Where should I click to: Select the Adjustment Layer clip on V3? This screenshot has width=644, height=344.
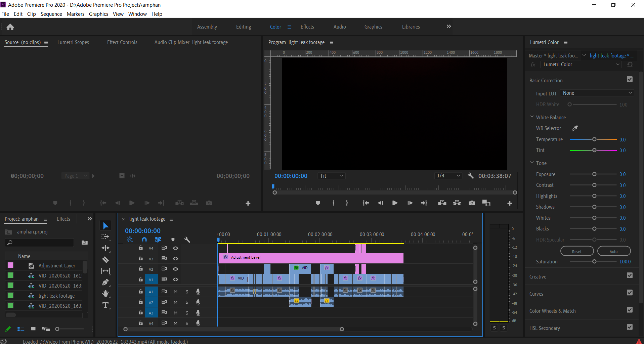311,258
